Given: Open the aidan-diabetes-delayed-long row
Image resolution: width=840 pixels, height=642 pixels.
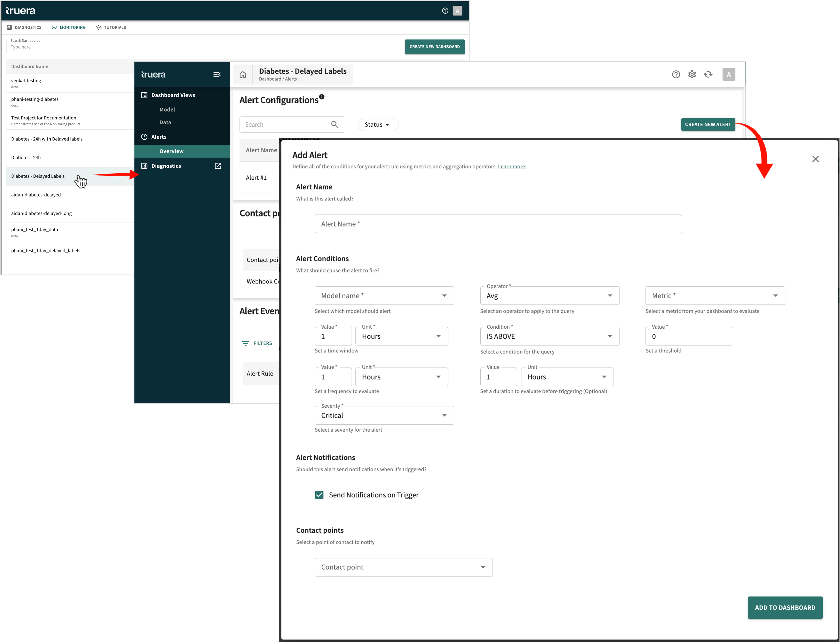Looking at the screenshot, I should pos(70,213).
